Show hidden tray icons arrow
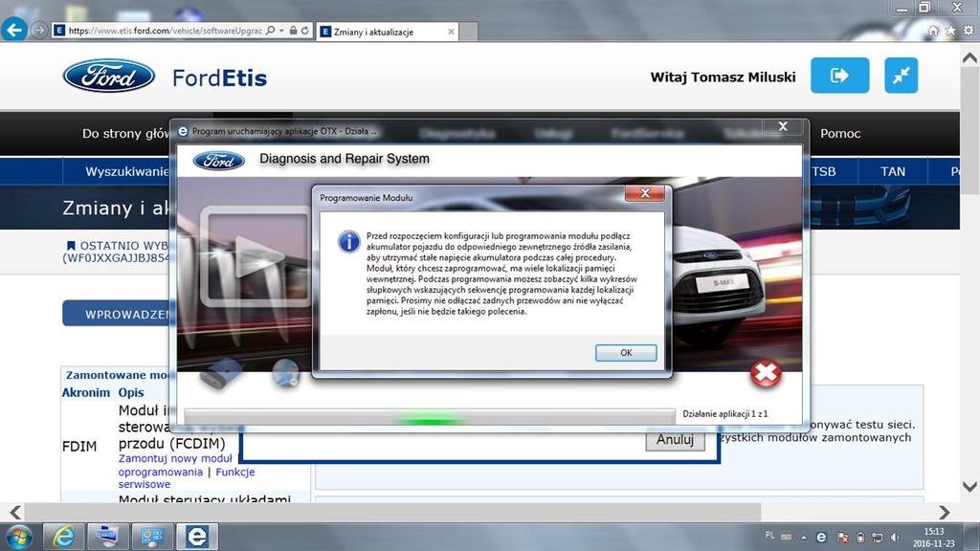Screen dimensions: 980x551 coord(804,538)
